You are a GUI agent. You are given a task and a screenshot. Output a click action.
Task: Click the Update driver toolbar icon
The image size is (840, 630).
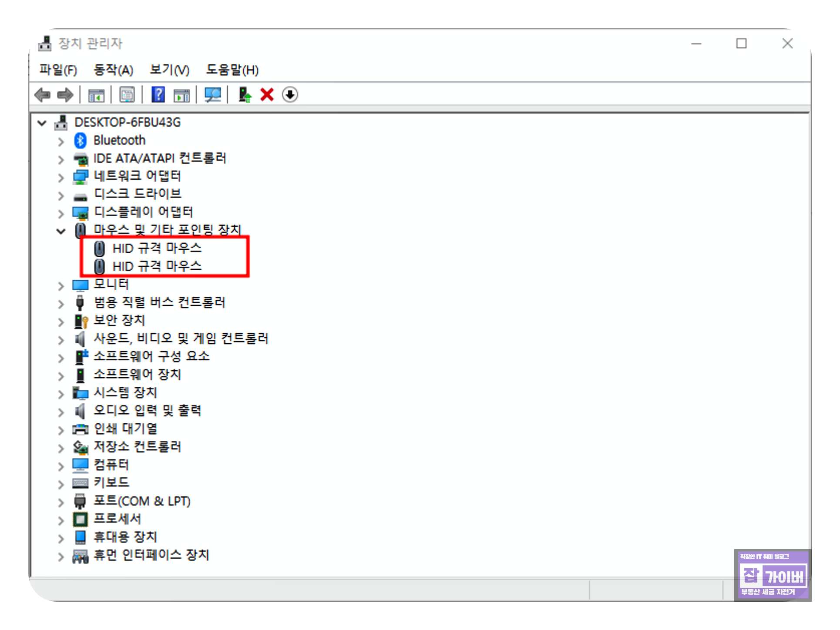tap(245, 95)
